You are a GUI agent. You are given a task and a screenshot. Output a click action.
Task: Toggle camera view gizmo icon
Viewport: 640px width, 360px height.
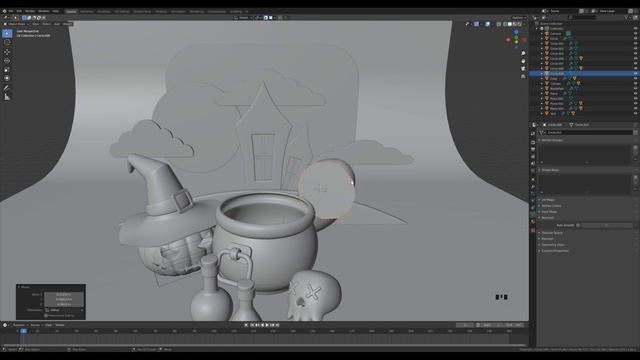[523, 69]
